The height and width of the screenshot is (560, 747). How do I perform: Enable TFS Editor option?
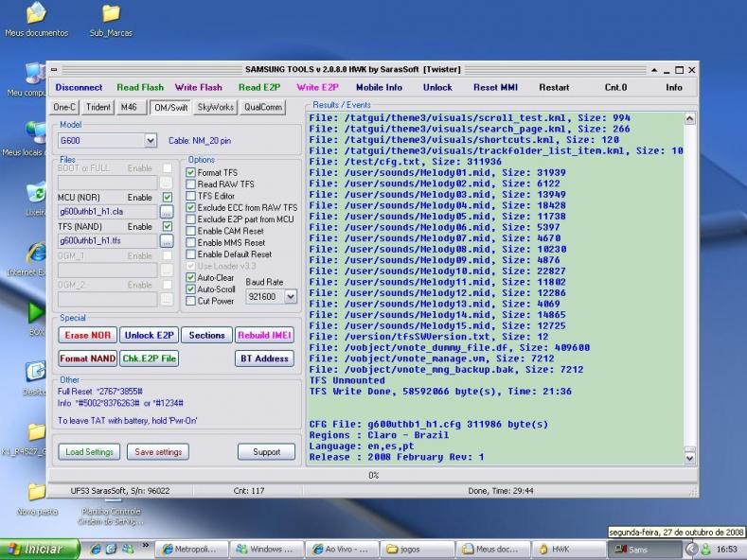pyautogui.click(x=190, y=196)
